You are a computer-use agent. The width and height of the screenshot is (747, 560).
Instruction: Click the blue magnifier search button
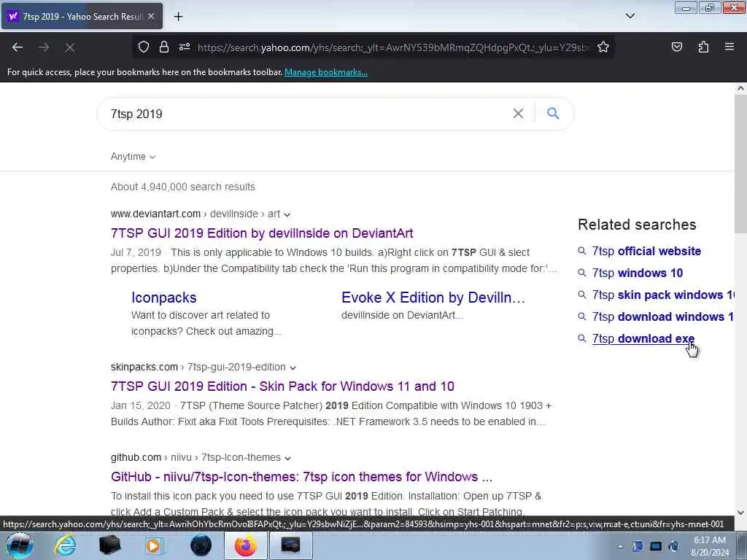(553, 113)
